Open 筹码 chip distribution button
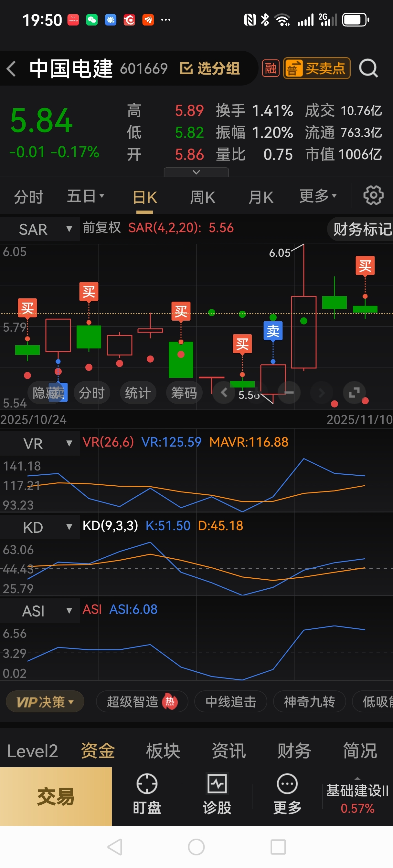 (184, 393)
